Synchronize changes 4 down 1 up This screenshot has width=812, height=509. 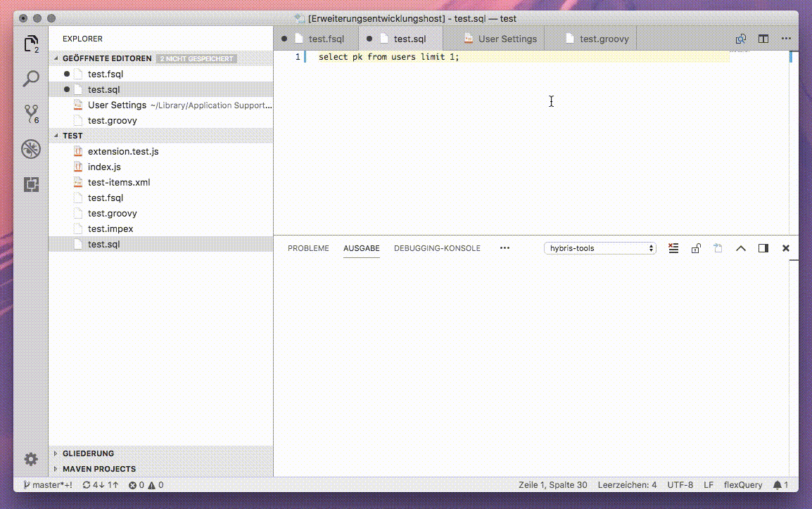tap(101, 484)
